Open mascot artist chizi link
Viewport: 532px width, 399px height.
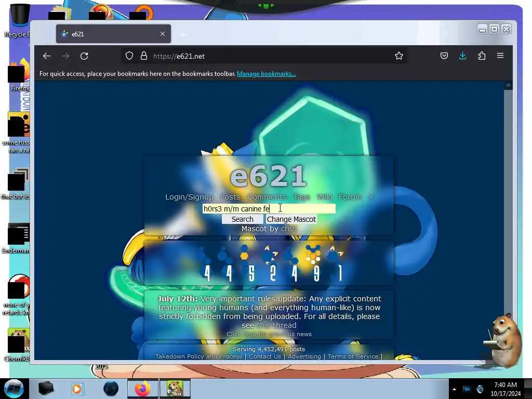click(x=289, y=229)
